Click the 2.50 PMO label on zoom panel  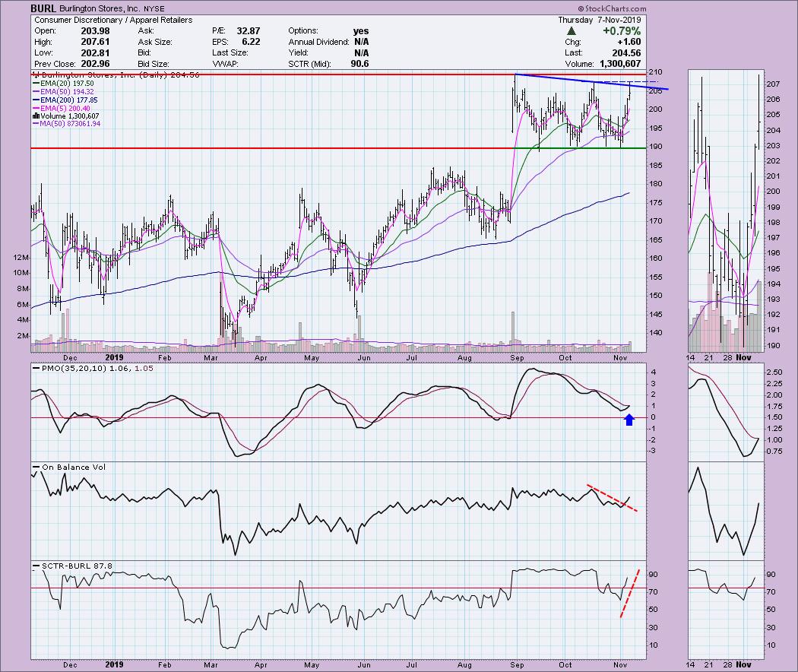pos(774,372)
